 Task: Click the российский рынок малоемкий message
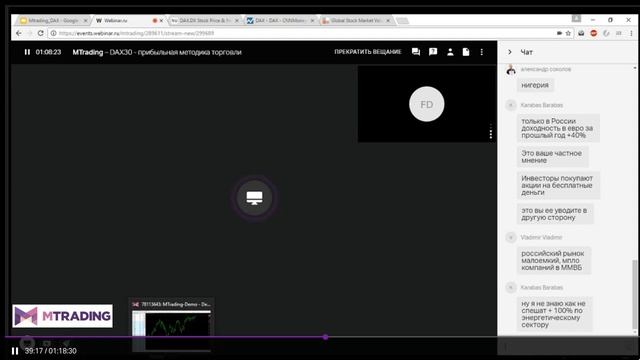point(554,260)
